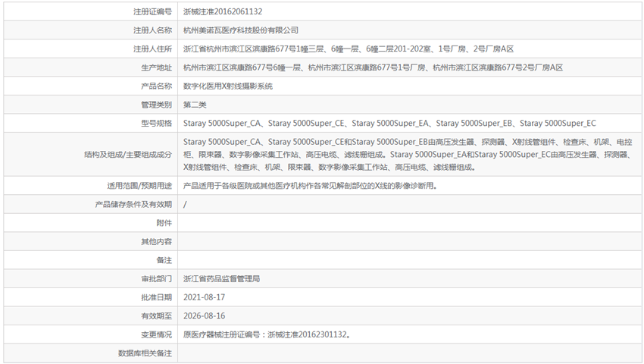The width and height of the screenshot is (644, 364).
Task: Click the 型号规格 label
Action: (157, 124)
